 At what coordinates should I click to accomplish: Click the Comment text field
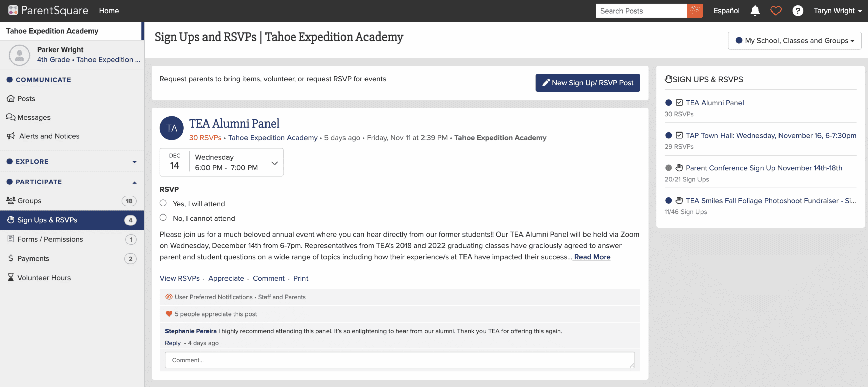[x=400, y=360]
